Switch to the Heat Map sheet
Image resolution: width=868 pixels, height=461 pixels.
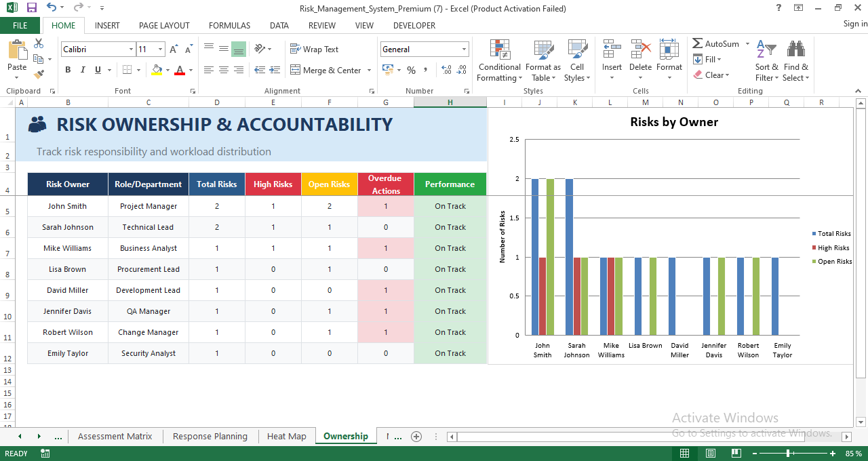(x=286, y=436)
